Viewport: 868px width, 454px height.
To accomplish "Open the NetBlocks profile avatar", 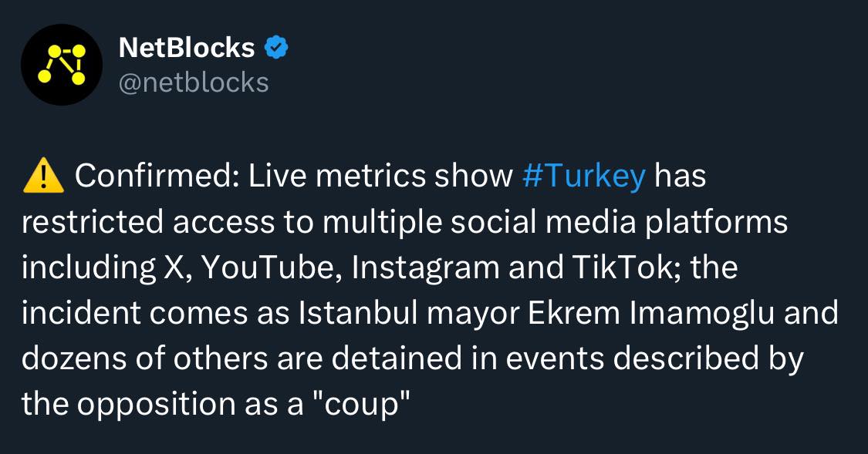I will (62, 65).
